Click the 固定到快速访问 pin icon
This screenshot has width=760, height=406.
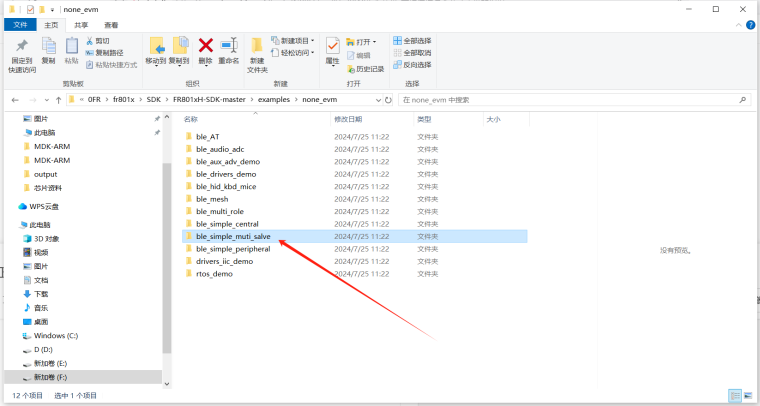tap(22, 45)
